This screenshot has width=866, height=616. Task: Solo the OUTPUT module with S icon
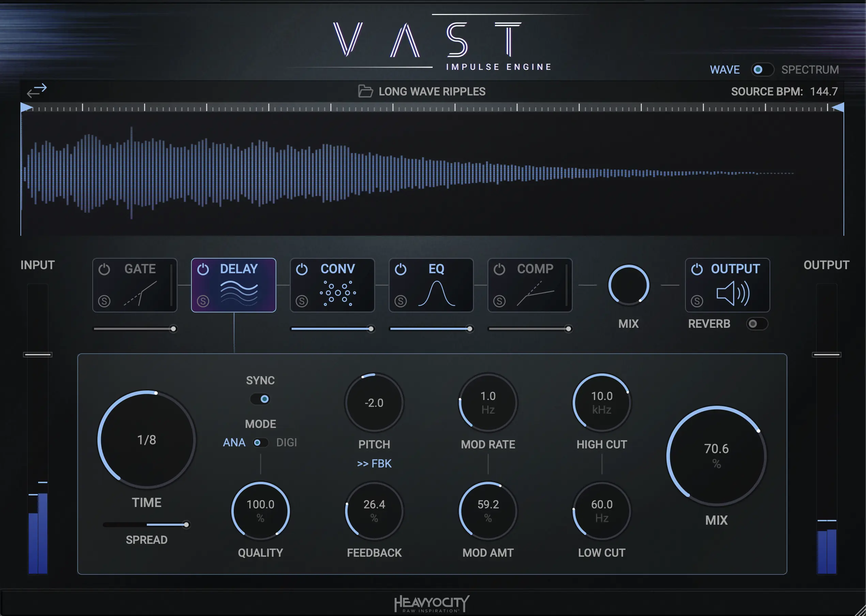point(697,301)
